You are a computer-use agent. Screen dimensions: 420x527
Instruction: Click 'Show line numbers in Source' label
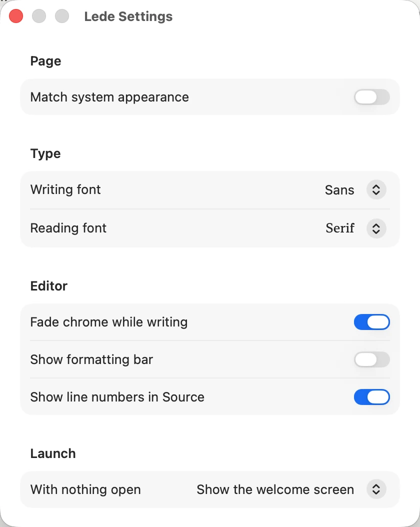(117, 397)
